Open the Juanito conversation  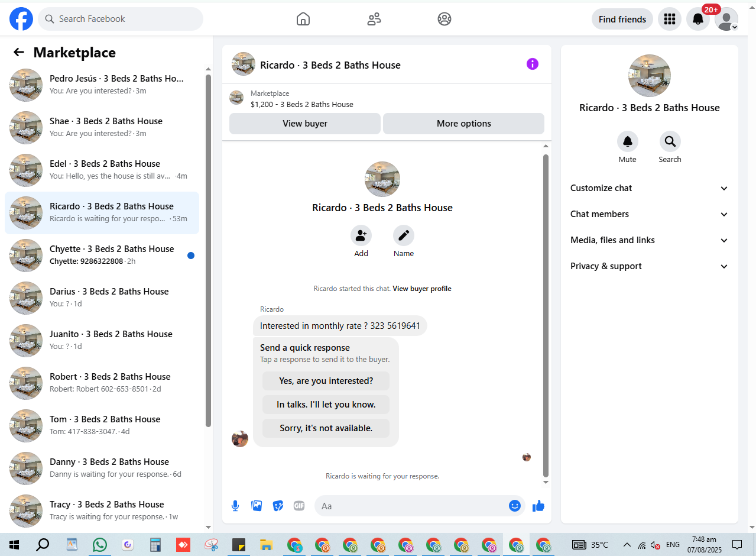[102, 341]
